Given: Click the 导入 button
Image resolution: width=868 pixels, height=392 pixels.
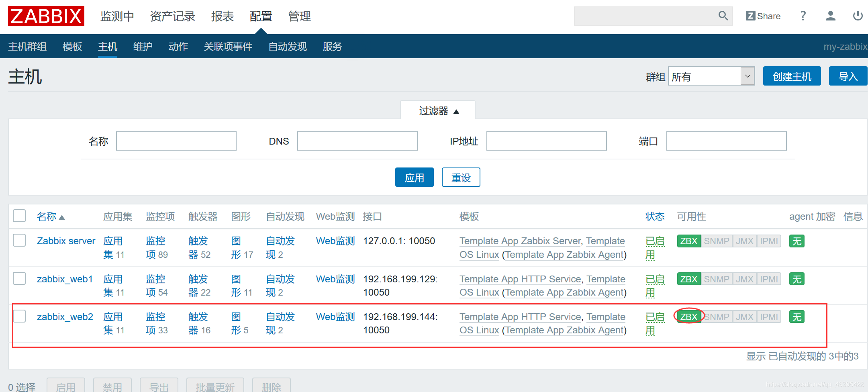Looking at the screenshot, I should (848, 76).
